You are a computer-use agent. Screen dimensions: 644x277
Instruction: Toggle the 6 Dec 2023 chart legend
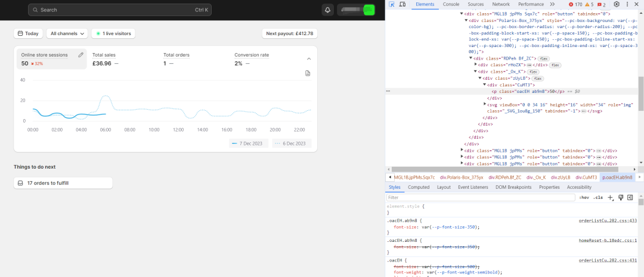(x=292, y=143)
